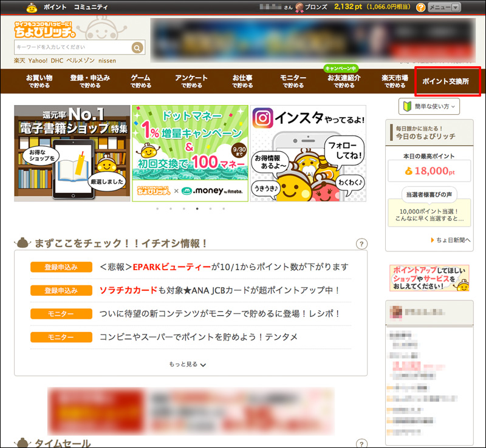Viewport: 486px width, 448px height.
Task: Click the 楽天 quick search link
Action: tap(19, 61)
